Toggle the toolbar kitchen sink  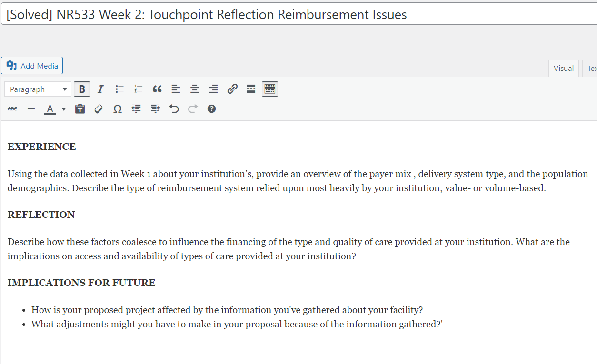coord(270,89)
